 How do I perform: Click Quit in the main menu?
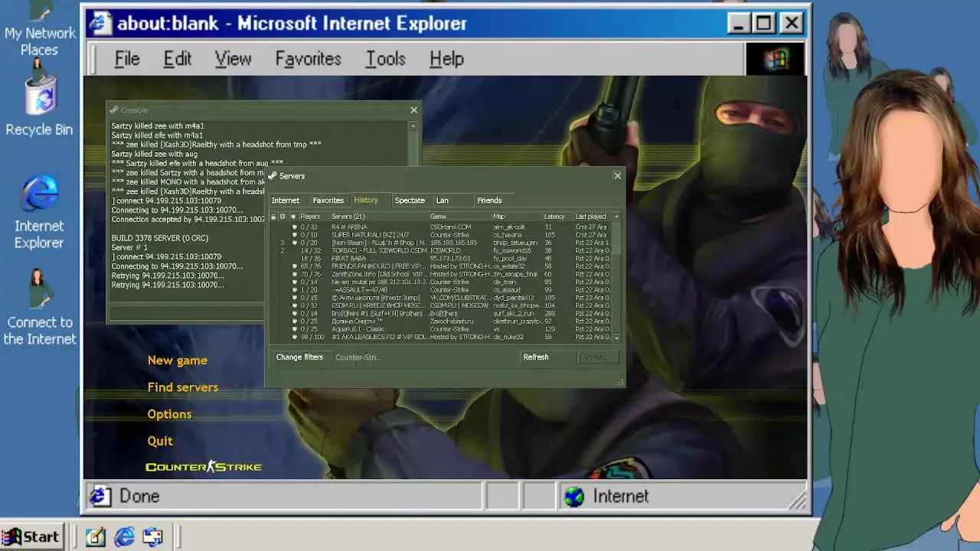pos(160,441)
